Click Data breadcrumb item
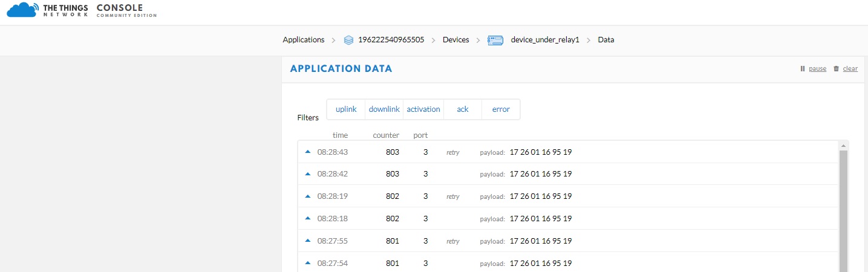Image resolution: width=868 pixels, height=272 pixels. [606, 40]
